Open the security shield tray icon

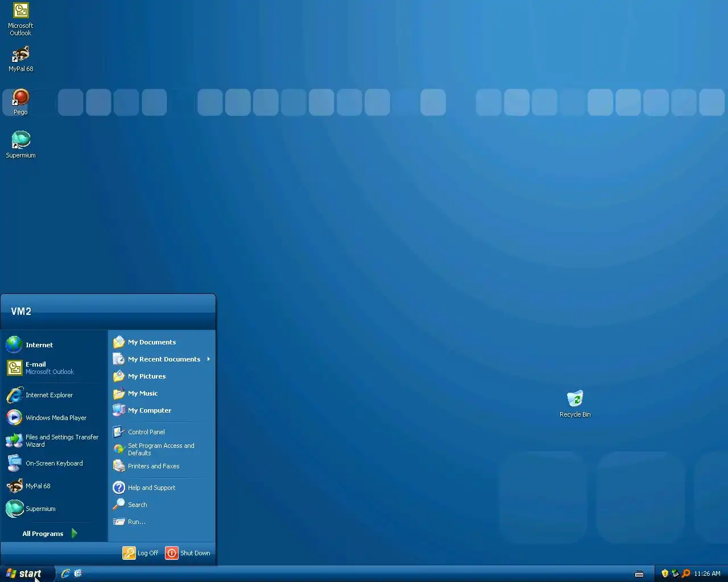tap(665, 573)
